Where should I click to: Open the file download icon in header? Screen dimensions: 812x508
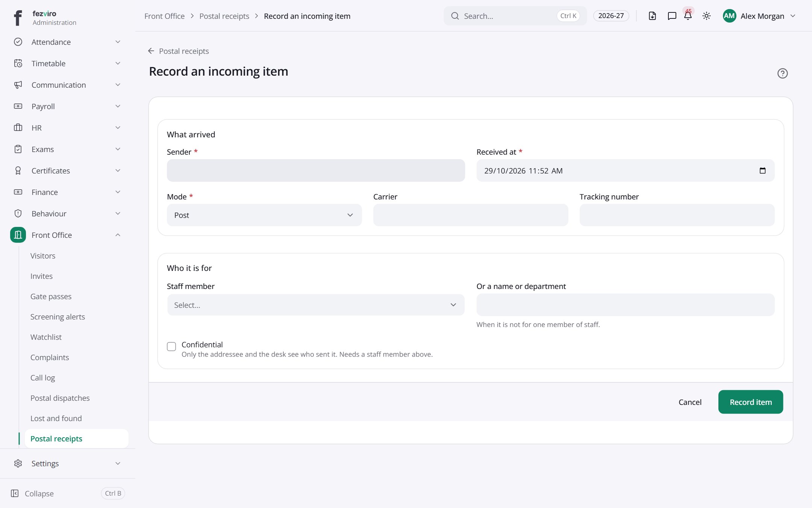pos(652,16)
